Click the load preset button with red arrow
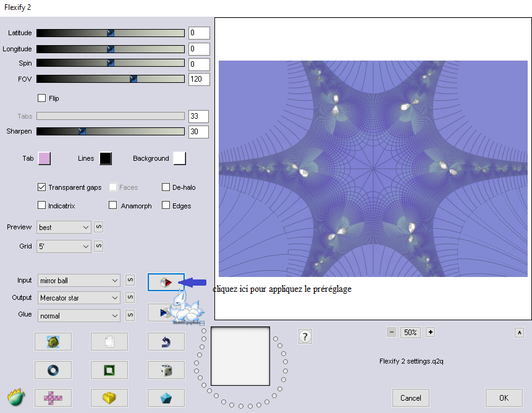532x413 pixels. pyautogui.click(x=166, y=282)
